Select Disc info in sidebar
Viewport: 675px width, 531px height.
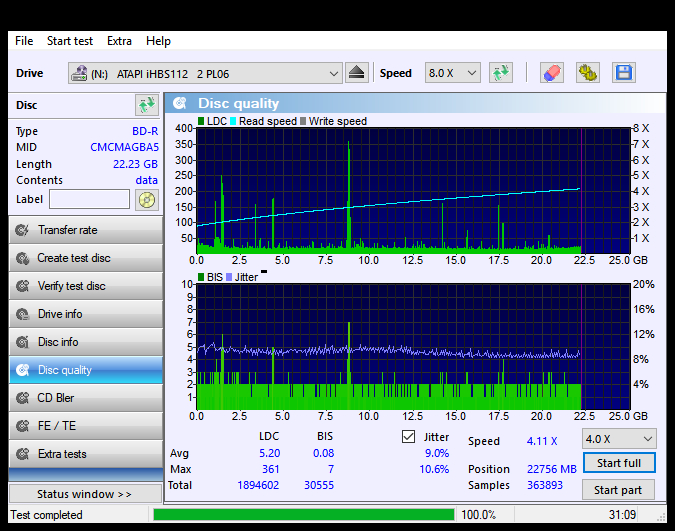point(86,342)
